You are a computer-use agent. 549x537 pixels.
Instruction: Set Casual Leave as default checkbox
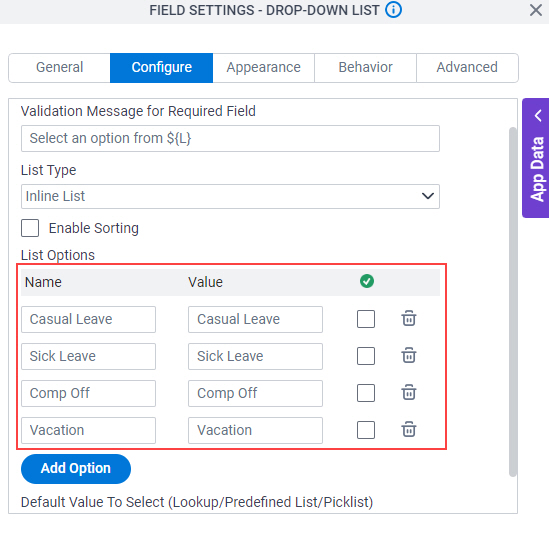click(366, 319)
